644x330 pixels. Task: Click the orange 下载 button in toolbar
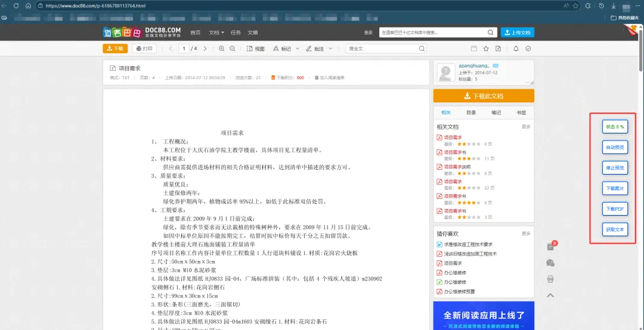[115, 48]
